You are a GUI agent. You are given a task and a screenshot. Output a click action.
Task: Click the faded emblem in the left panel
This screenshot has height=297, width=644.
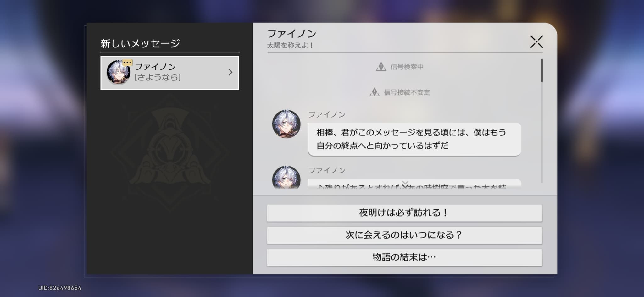pos(170,154)
